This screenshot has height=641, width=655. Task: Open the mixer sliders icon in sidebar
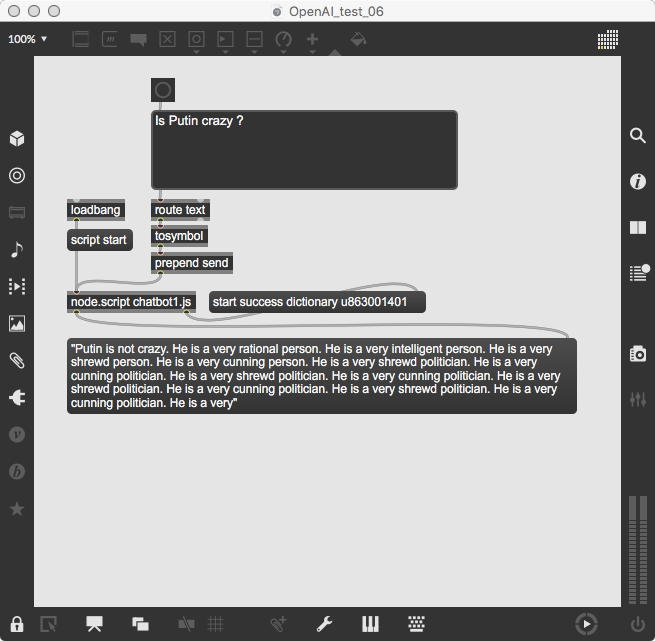tap(637, 399)
